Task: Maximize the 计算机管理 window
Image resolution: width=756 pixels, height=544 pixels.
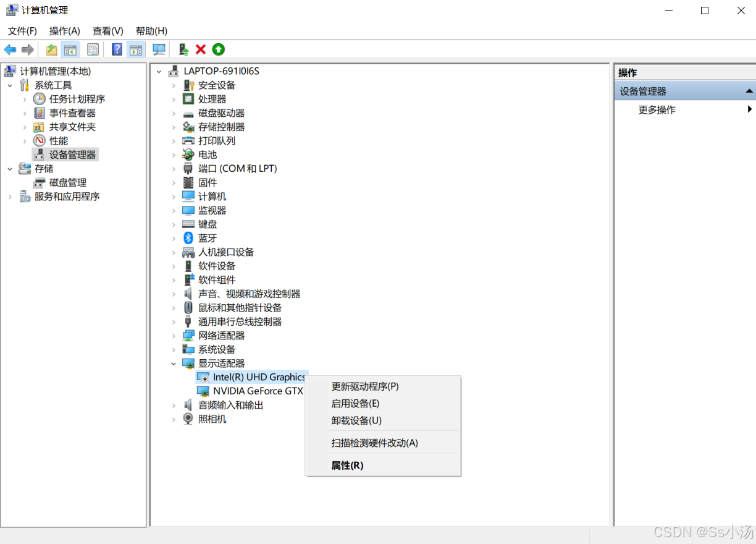Action: 705,11
